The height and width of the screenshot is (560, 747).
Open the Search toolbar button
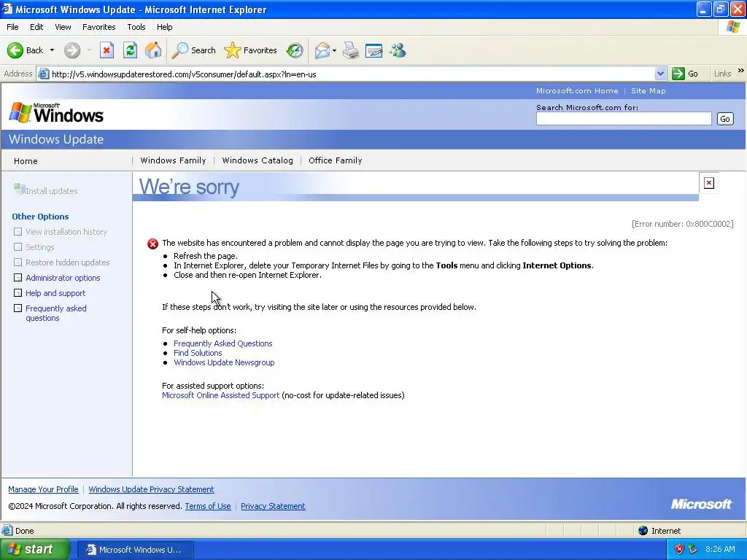click(193, 50)
